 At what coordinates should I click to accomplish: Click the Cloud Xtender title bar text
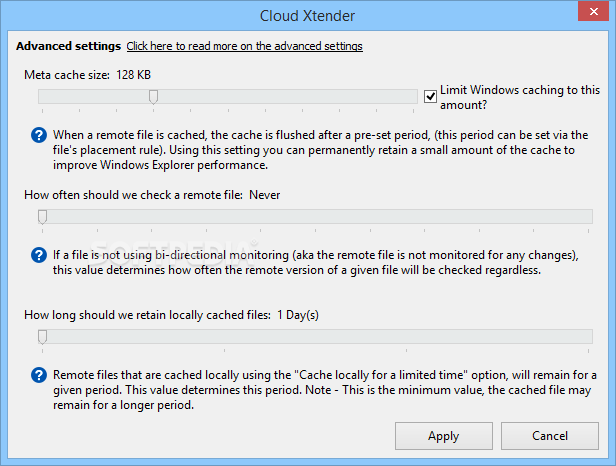[x=307, y=16]
